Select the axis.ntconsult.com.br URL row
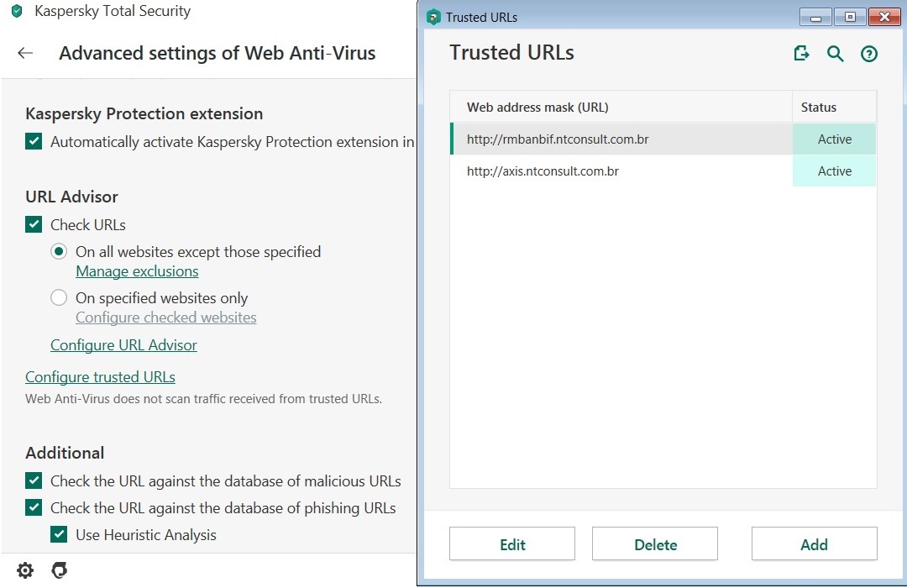 621,171
